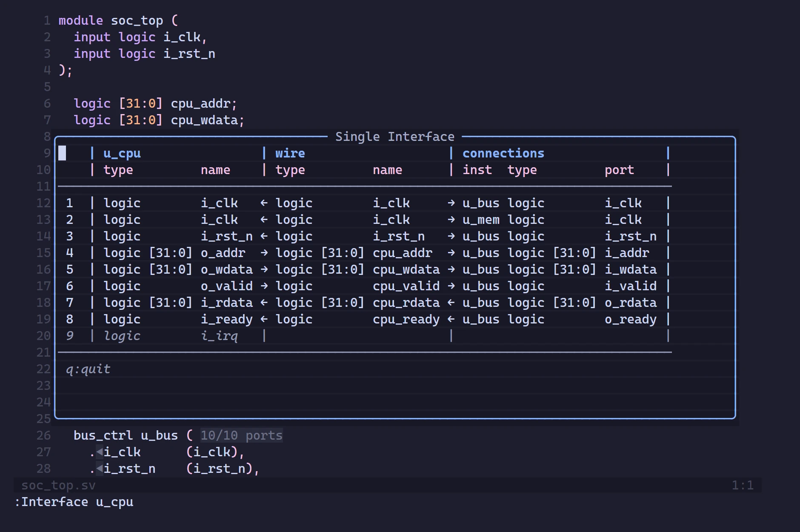Click the right arrow after o_addr

coord(264,253)
